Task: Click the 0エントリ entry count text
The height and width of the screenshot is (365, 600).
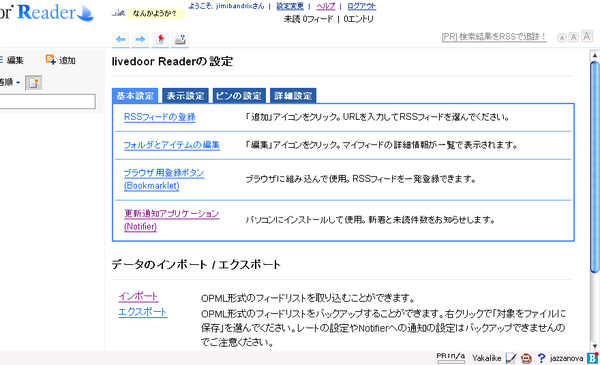Action: point(359,19)
